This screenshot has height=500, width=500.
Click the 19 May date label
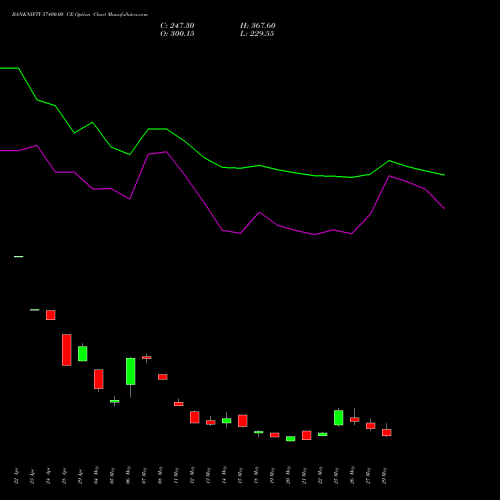click(272, 475)
